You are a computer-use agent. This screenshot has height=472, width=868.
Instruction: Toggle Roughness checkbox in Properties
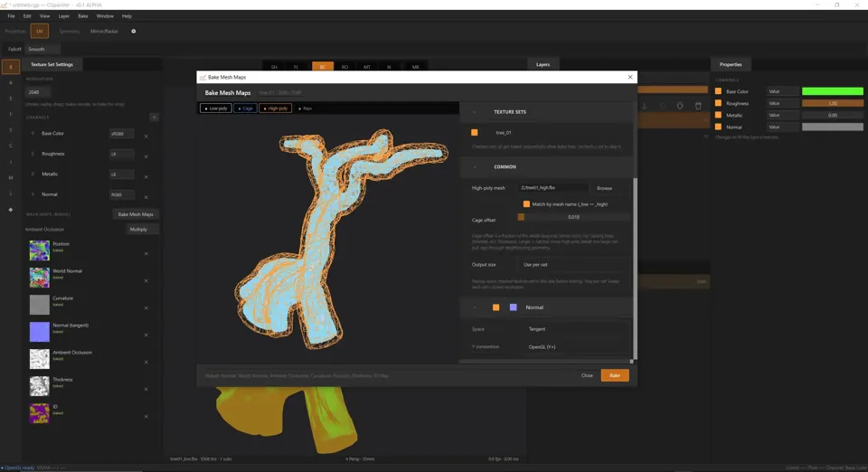(x=719, y=103)
